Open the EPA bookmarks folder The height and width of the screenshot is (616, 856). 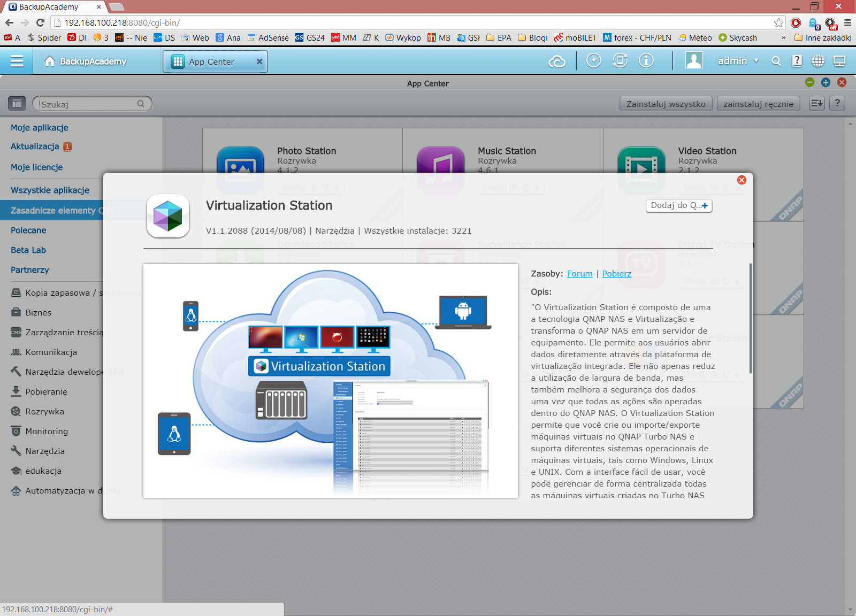[x=499, y=37]
